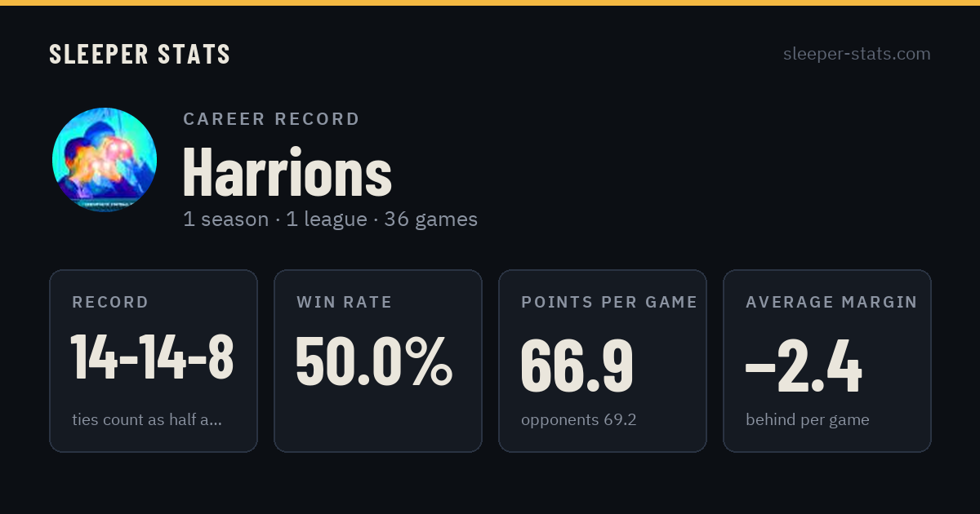This screenshot has height=514, width=980.
Task: Open the Win Rate stat card
Action: pos(378,361)
